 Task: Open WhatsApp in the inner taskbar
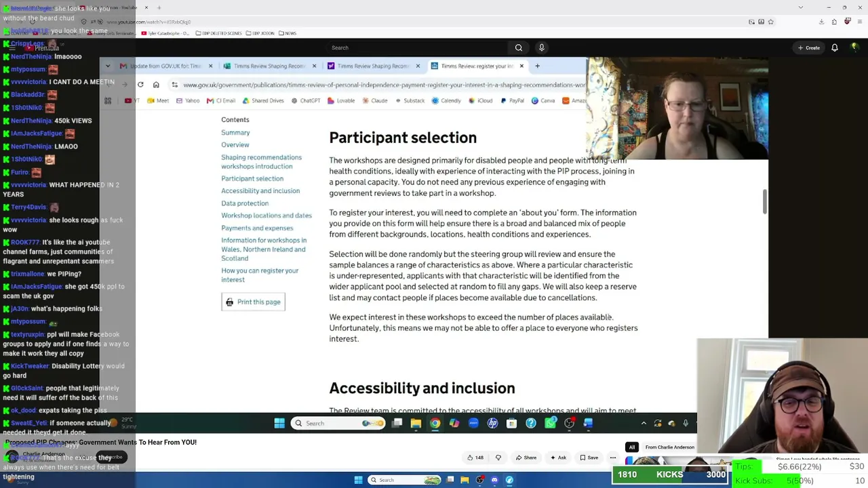click(x=551, y=424)
